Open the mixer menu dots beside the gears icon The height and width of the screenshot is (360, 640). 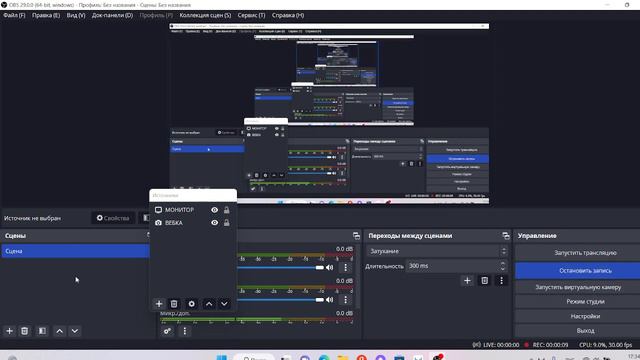[x=184, y=331]
